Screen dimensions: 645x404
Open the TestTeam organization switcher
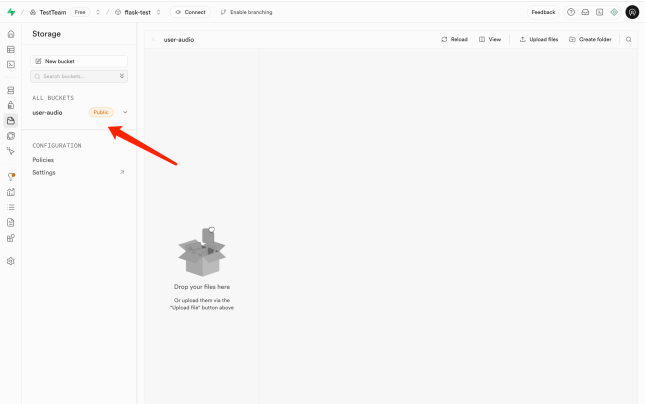click(x=97, y=12)
